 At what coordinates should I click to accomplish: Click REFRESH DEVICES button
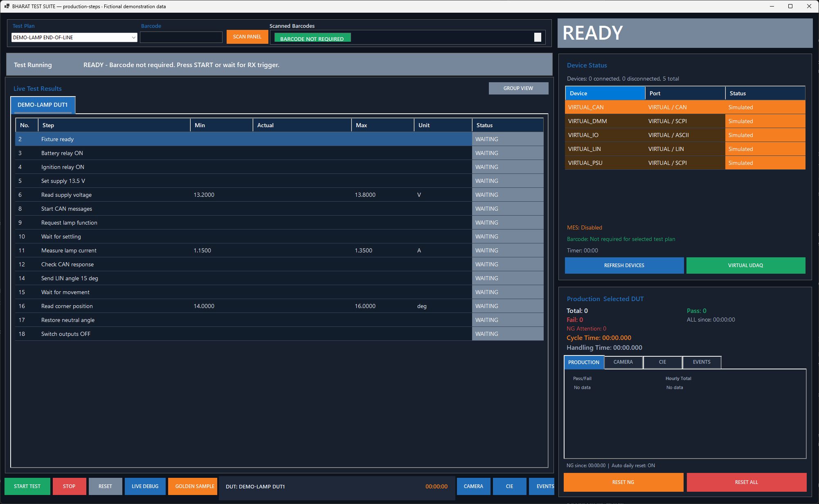(x=624, y=265)
